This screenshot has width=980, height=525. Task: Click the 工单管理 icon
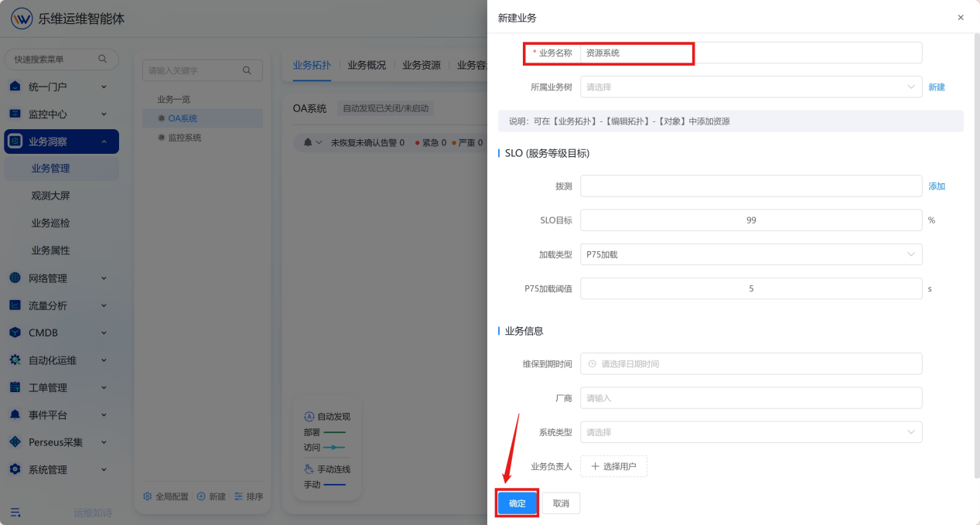click(x=15, y=387)
